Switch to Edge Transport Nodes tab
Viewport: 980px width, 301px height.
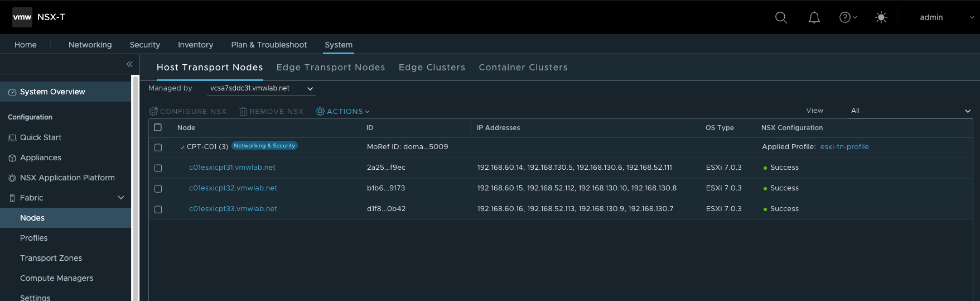click(331, 68)
